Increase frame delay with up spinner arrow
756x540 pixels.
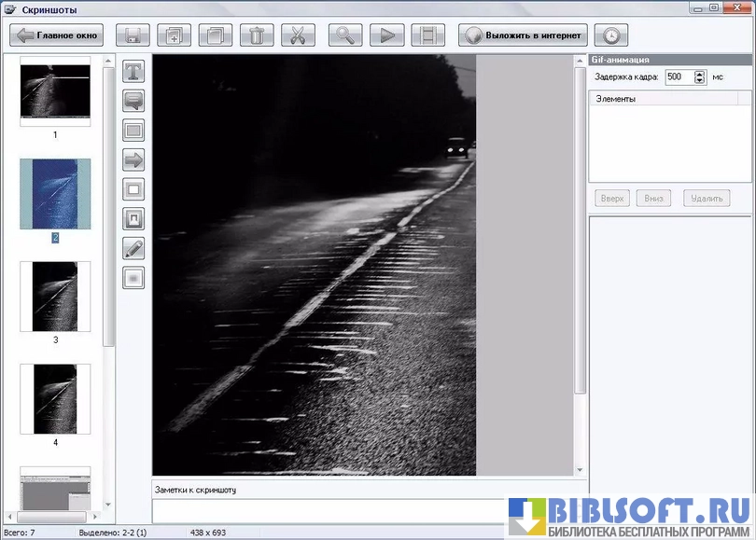[700, 74]
